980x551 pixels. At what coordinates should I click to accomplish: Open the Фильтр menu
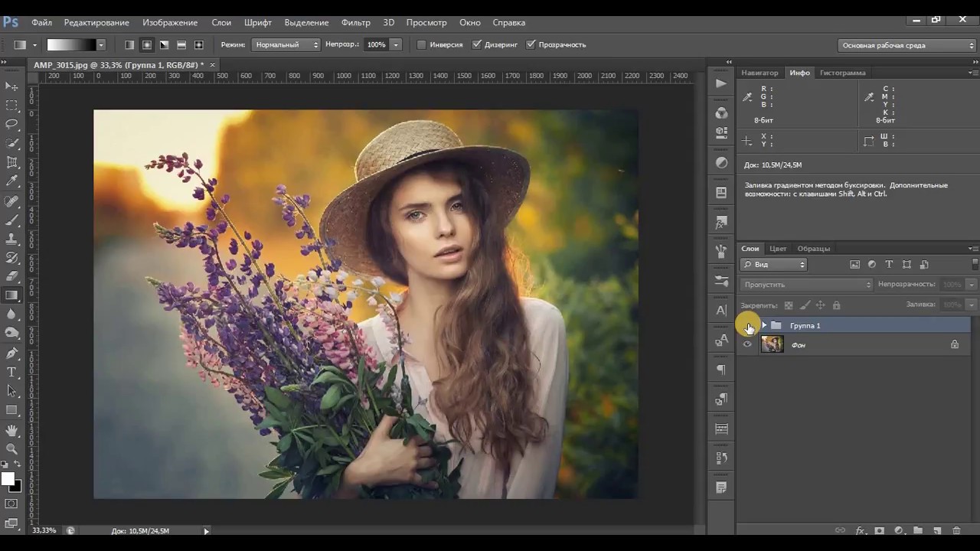pos(356,23)
